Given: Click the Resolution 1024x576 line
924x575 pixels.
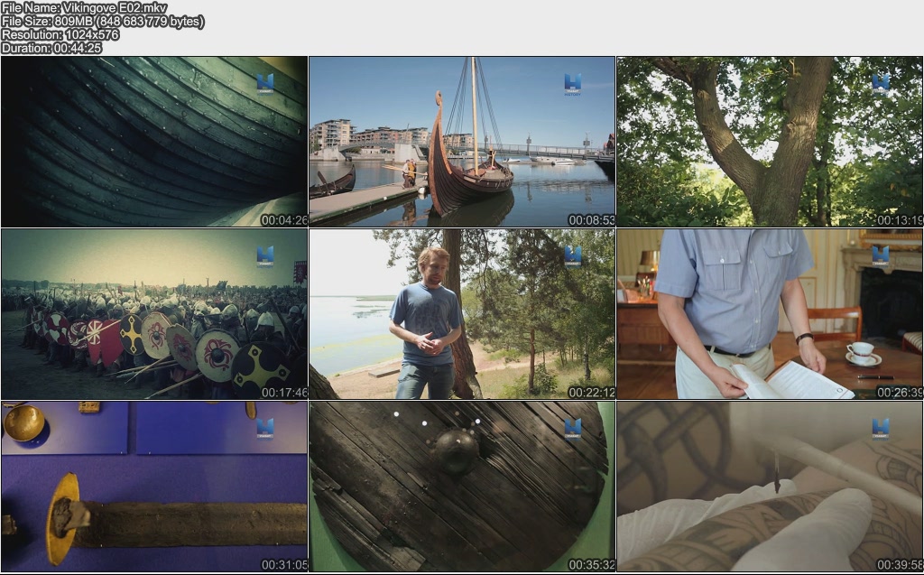Looking at the screenshot, I should click(60, 35).
